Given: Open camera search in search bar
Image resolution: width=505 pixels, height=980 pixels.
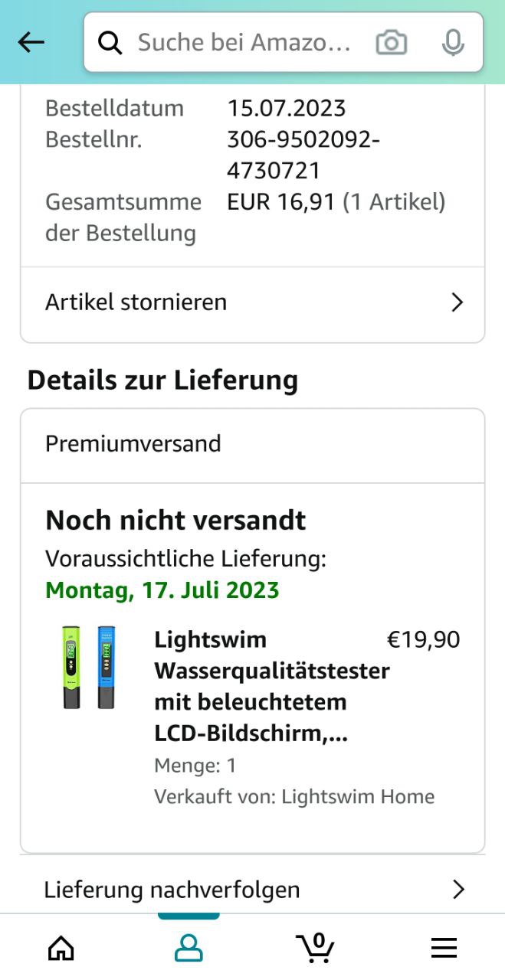Looking at the screenshot, I should point(391,43).
